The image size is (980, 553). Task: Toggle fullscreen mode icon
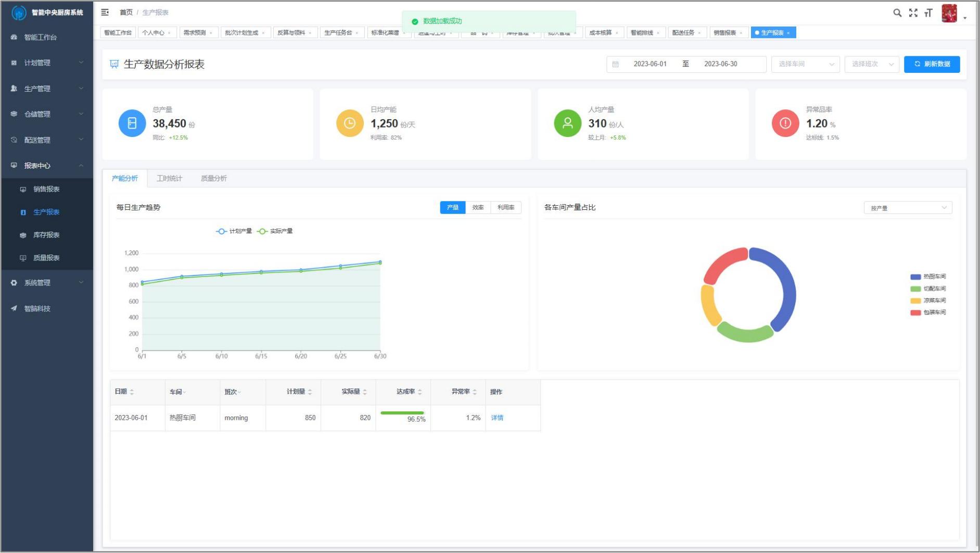tap(913, 13)
